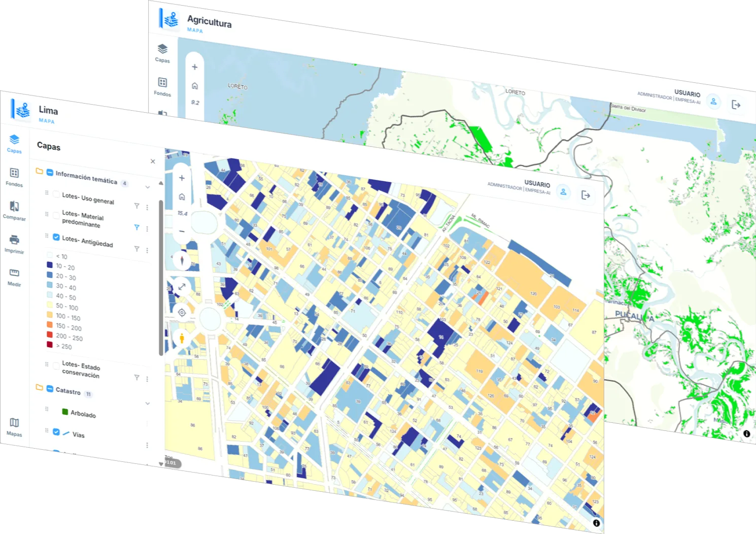Viewport: 756px width, 534px height.
Task: Zoom in on the Agricultura map
Action: pos(194,67)
